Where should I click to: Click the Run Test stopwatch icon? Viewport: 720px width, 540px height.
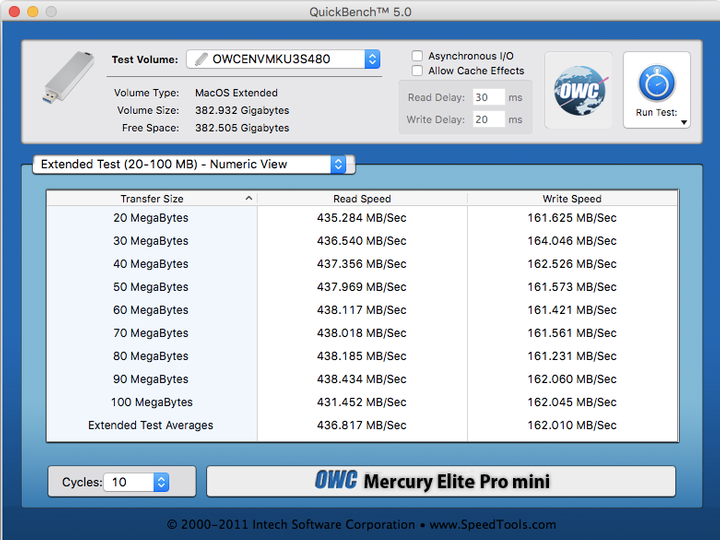tap(657, 83)
